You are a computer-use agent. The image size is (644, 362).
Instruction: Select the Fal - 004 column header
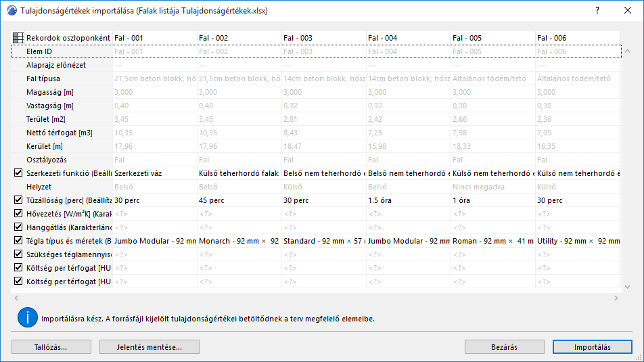409,38
